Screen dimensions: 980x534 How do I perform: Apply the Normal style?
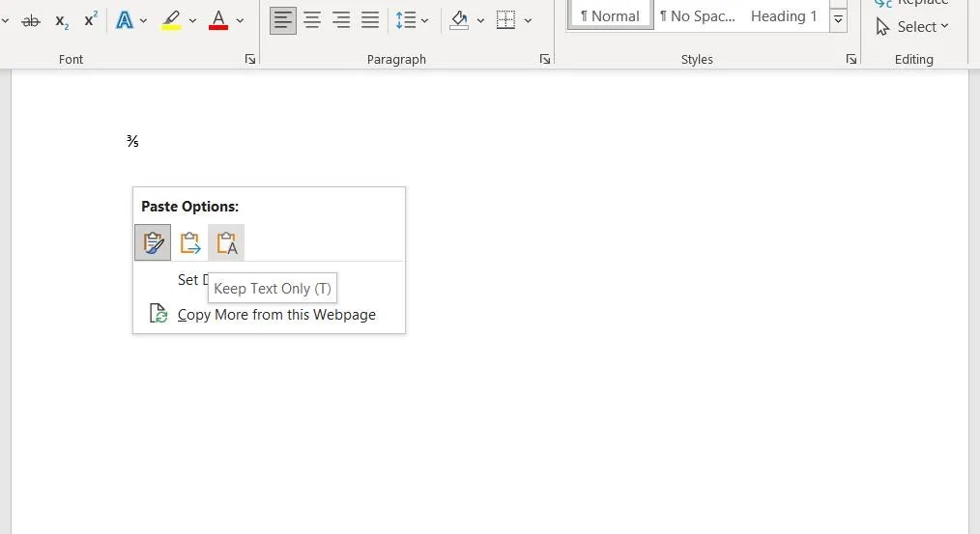(610, 15)
